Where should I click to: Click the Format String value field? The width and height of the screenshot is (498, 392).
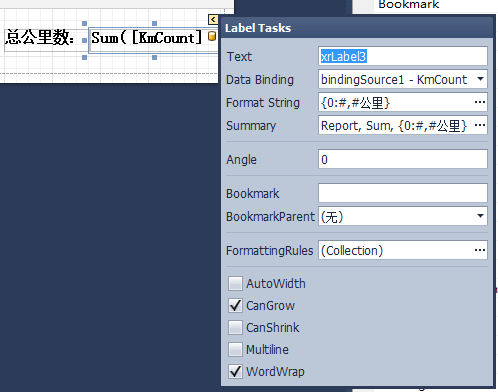pyautogui.click(x=395, y=102)
